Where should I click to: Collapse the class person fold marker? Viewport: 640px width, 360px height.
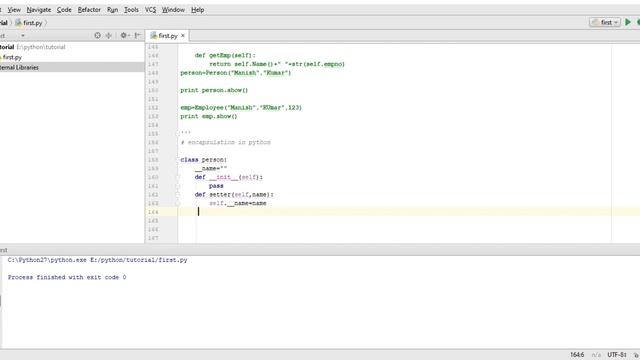[x=178, y=160]
